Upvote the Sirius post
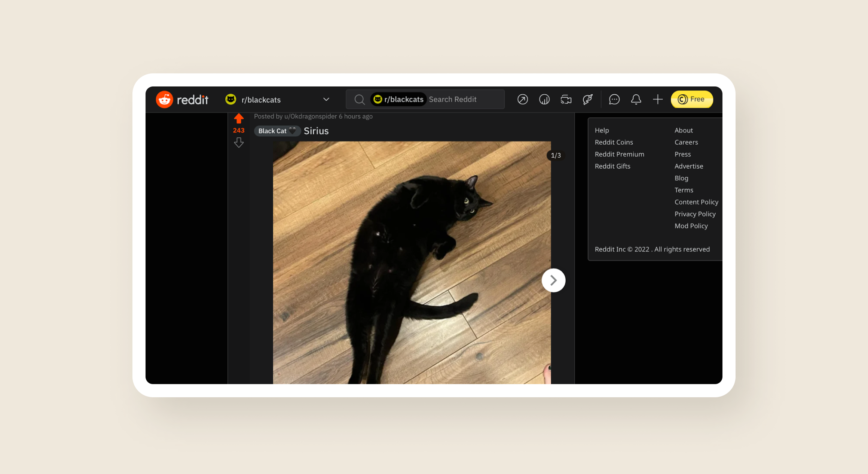Viewport: 868px width, 474px height. coord(239,119)
